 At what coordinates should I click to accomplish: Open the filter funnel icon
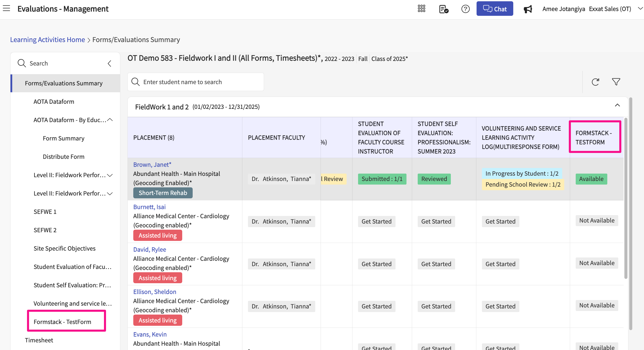tap(616, 82)
